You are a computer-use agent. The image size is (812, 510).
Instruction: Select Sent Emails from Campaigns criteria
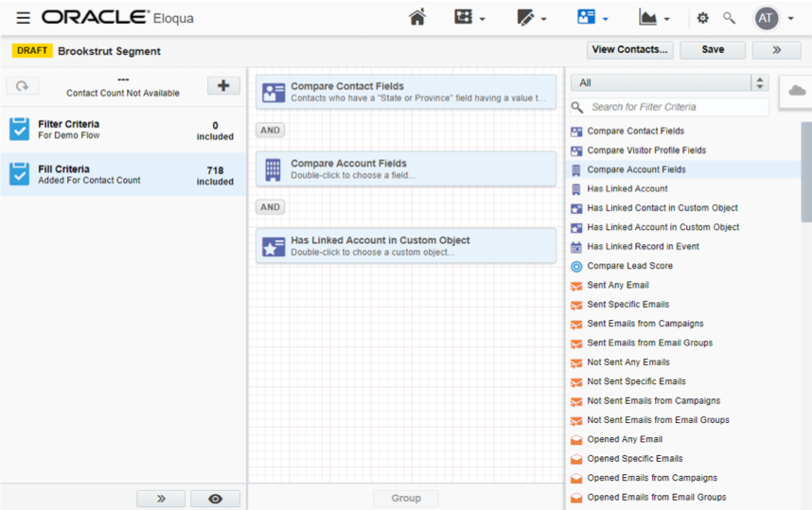click(645, 324)
